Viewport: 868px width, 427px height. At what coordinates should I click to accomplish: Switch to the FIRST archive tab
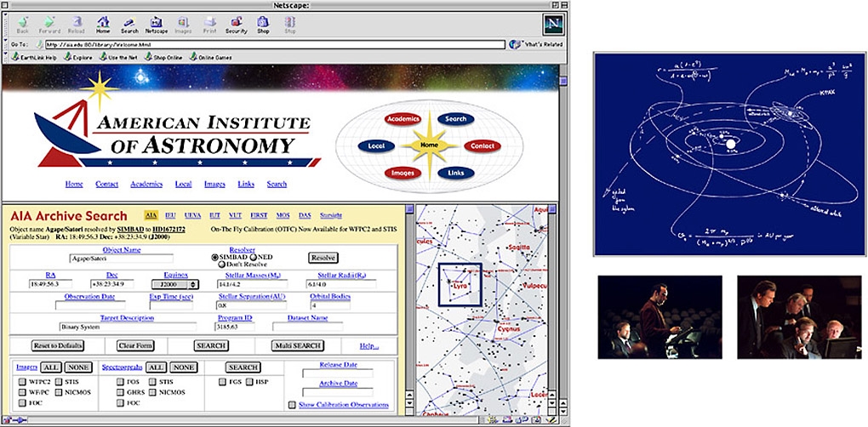point(258,216)
